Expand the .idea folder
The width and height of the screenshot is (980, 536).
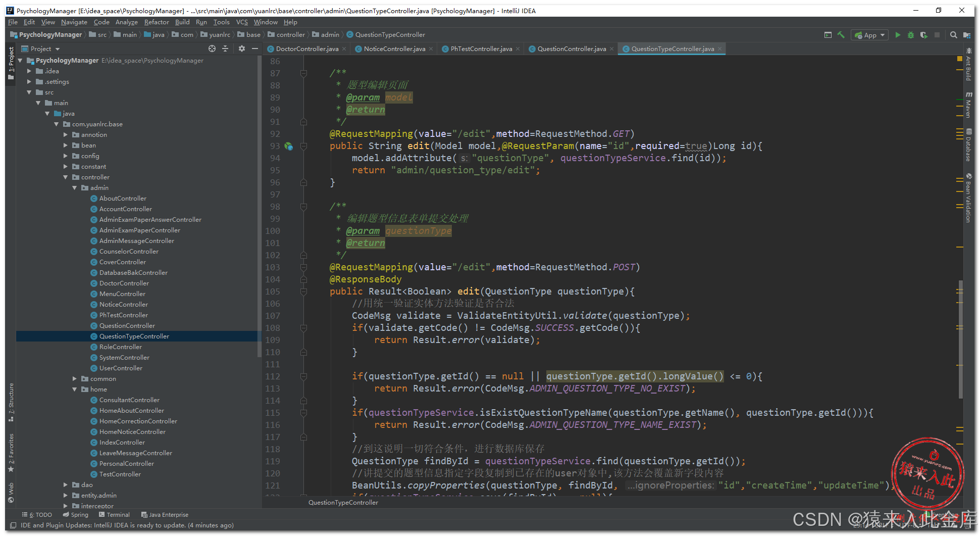29,71
